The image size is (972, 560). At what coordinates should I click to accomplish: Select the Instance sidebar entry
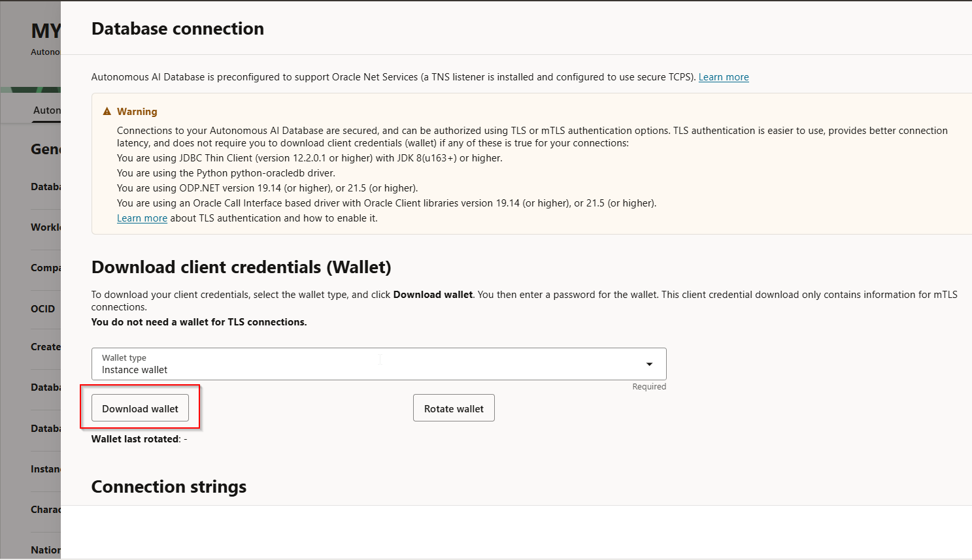point(46,469)
